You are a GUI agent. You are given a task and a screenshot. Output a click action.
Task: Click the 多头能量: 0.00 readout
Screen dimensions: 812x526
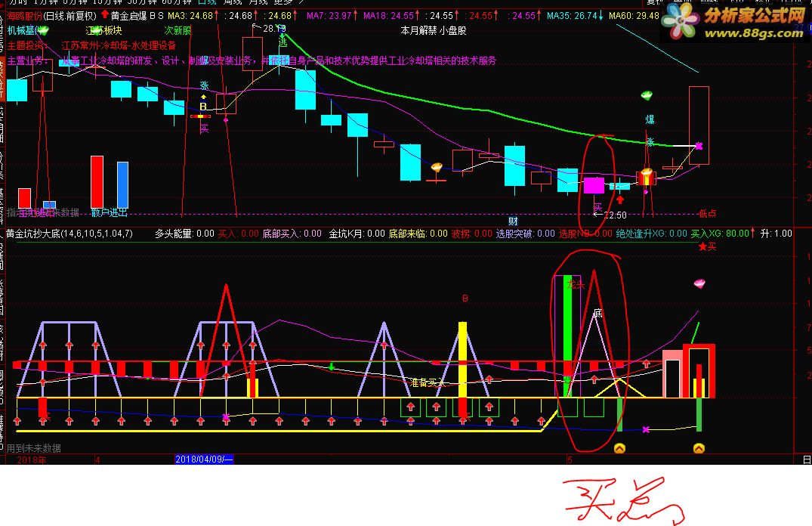pos(184,234)
